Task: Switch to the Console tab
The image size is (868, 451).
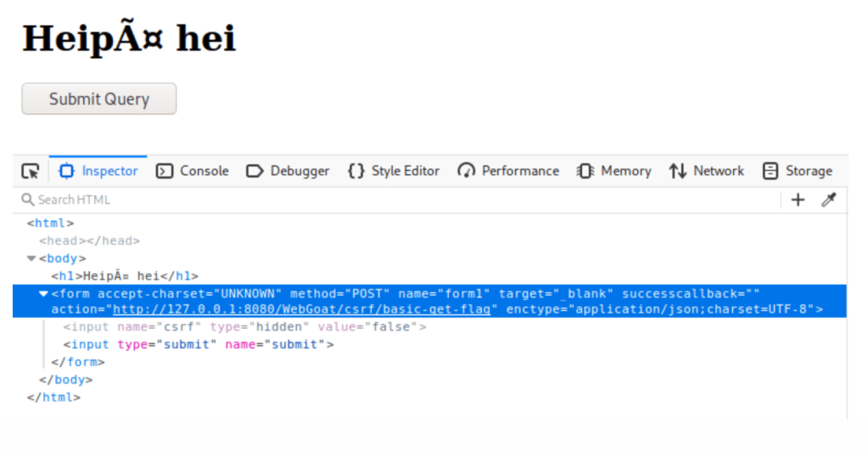Action: 204,172
